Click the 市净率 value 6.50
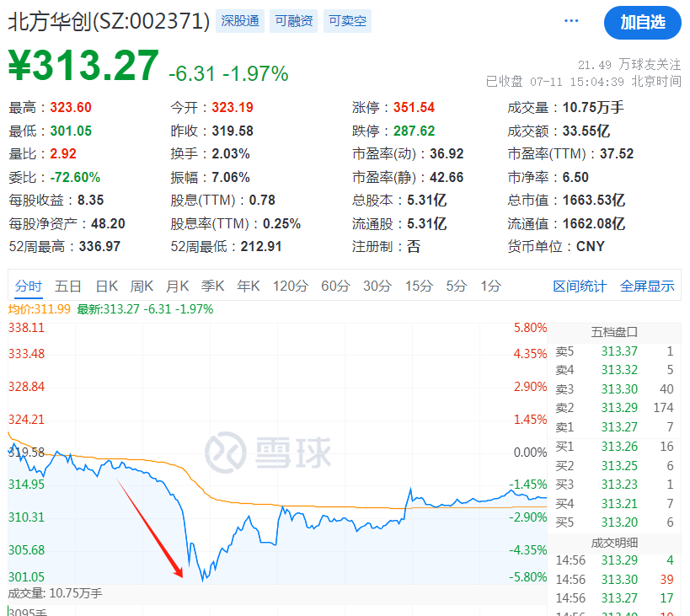 (575, 177)
